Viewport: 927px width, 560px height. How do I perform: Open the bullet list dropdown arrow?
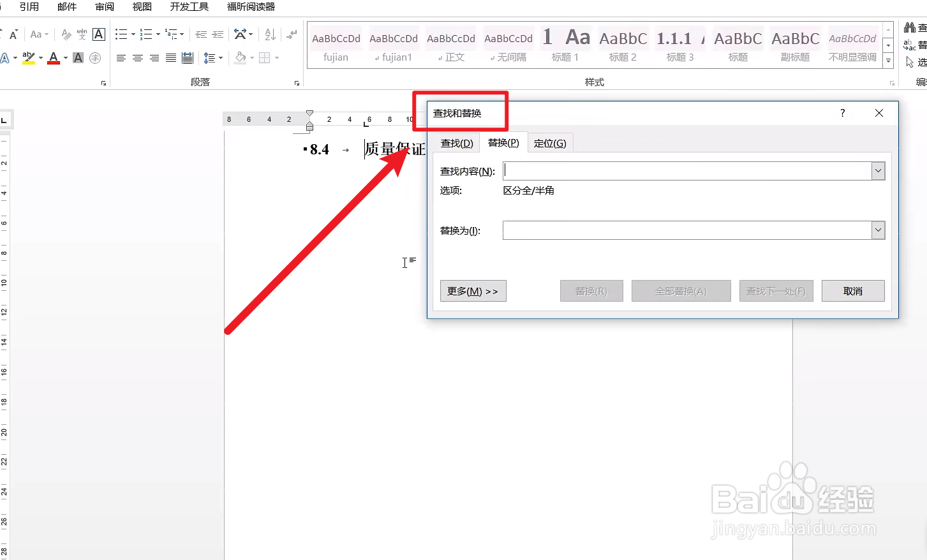pyautogui.click(x=133, y=34)
